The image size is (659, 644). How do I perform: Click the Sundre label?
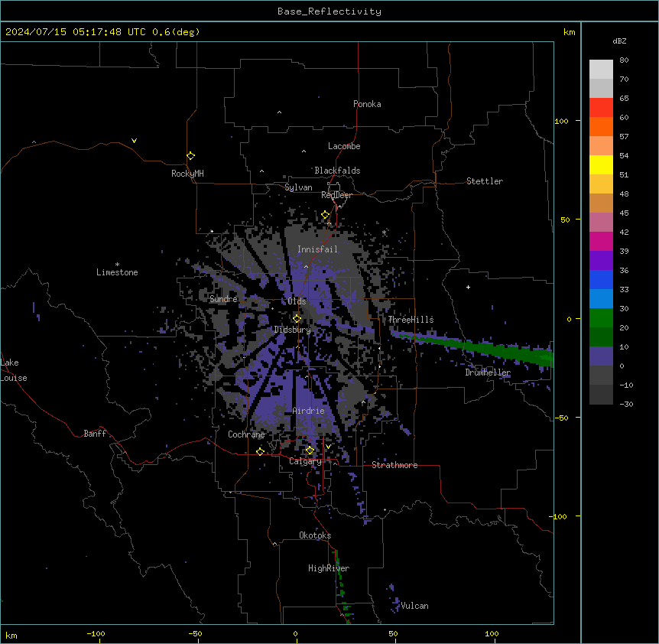pyautogui.click(x=223, y=299)
